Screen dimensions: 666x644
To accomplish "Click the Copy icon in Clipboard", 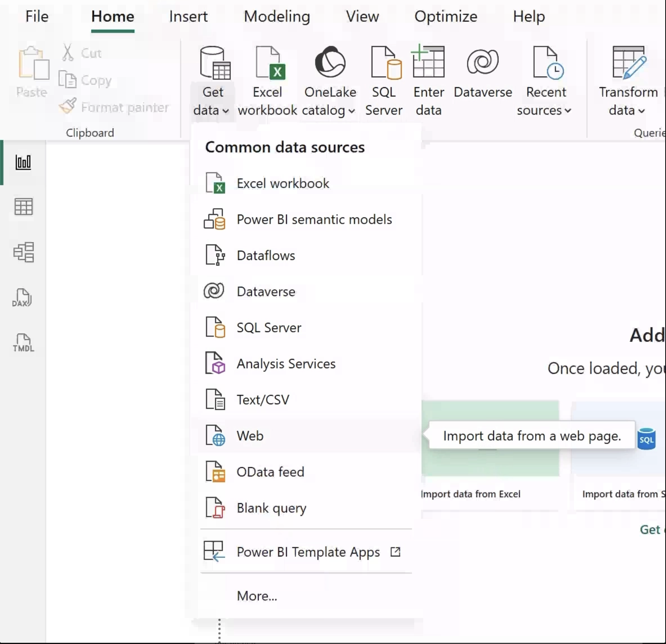I will click(67, 79).
